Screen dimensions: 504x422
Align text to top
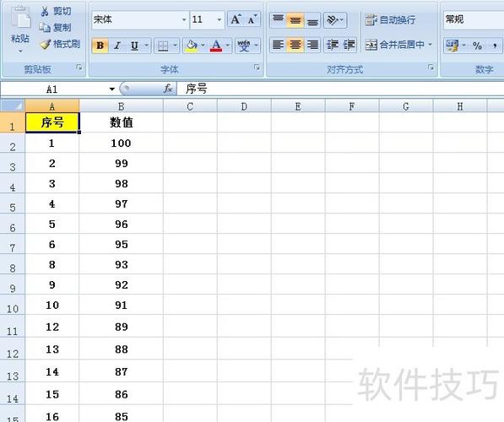coord(278,20)
